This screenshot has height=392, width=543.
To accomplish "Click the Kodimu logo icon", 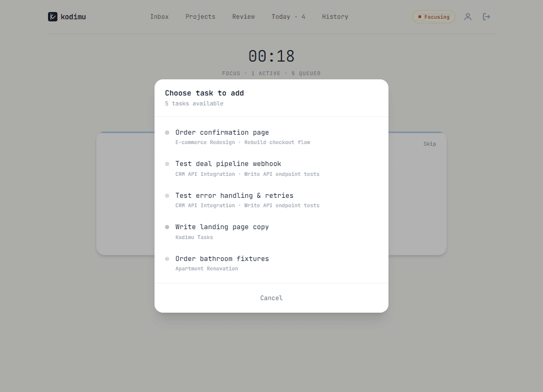I will 52,17.
